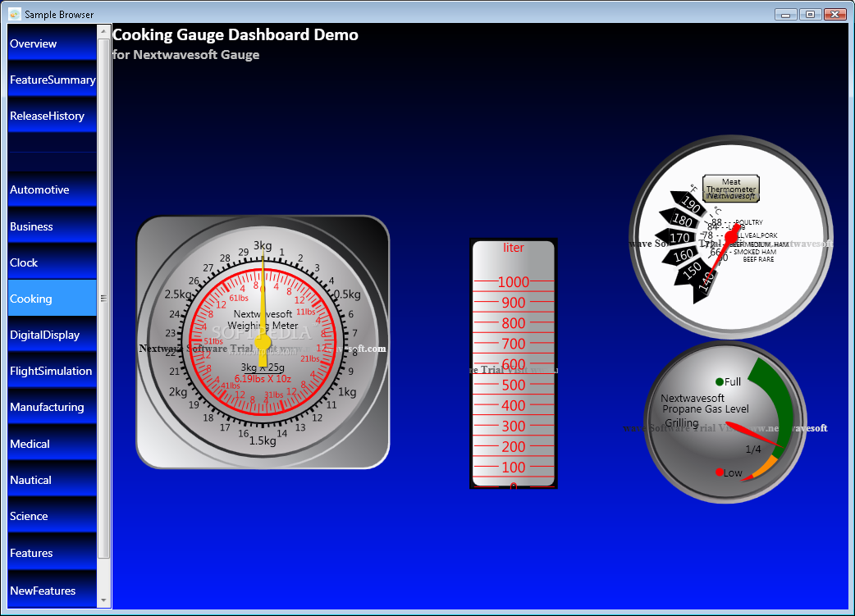Click the 1000 mark on the liter gauge
855x616 pixels.
pyautogui.click(x=513, y=282)
